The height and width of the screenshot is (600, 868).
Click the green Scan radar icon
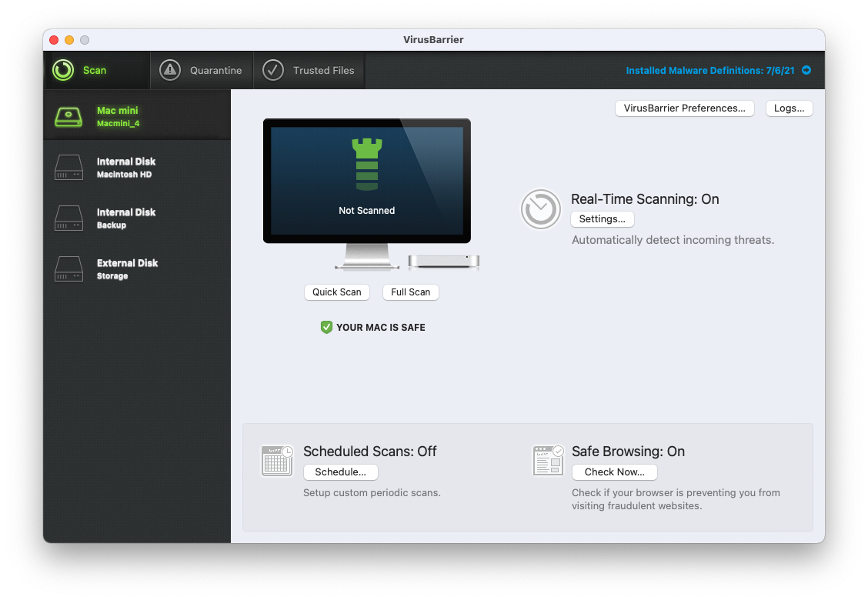click(63, 70)
